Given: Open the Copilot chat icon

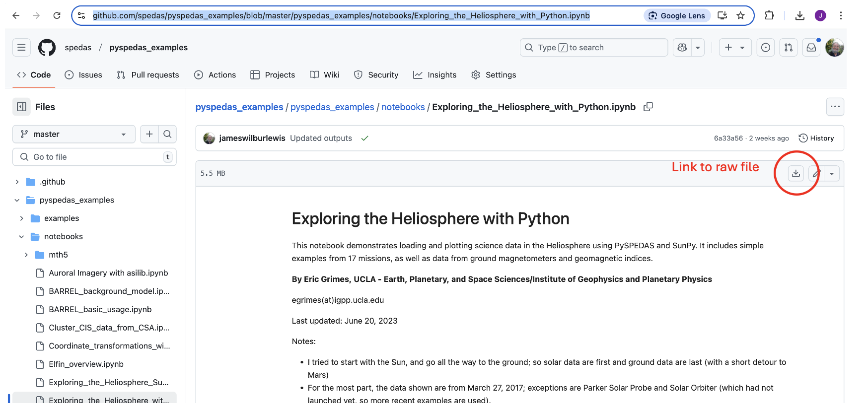Looking at the screenshot, I should [682, 47].
